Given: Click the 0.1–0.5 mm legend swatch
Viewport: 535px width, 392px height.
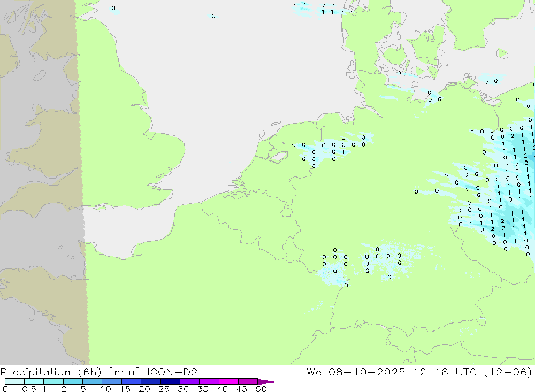Looking at the screenshot, I should click(14, 381).
